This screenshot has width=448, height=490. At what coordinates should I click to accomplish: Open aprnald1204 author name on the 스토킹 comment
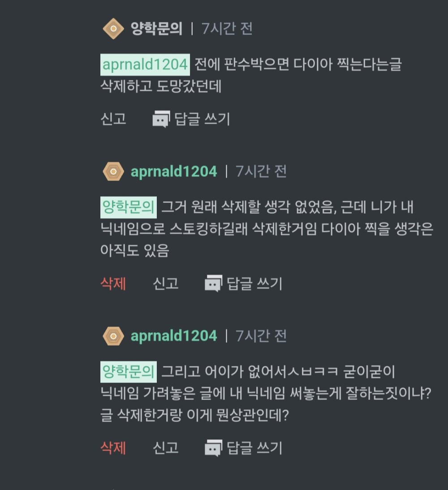[x=173, y=172]
